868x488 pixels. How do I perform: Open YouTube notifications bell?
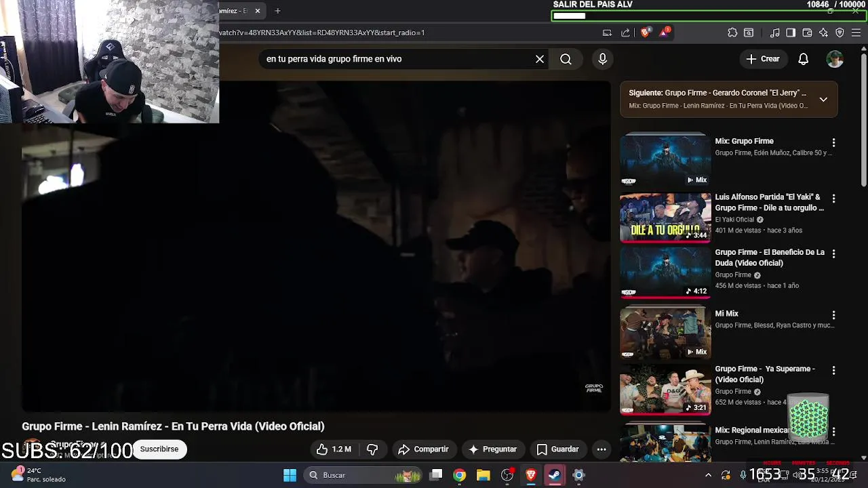point(803,59)
